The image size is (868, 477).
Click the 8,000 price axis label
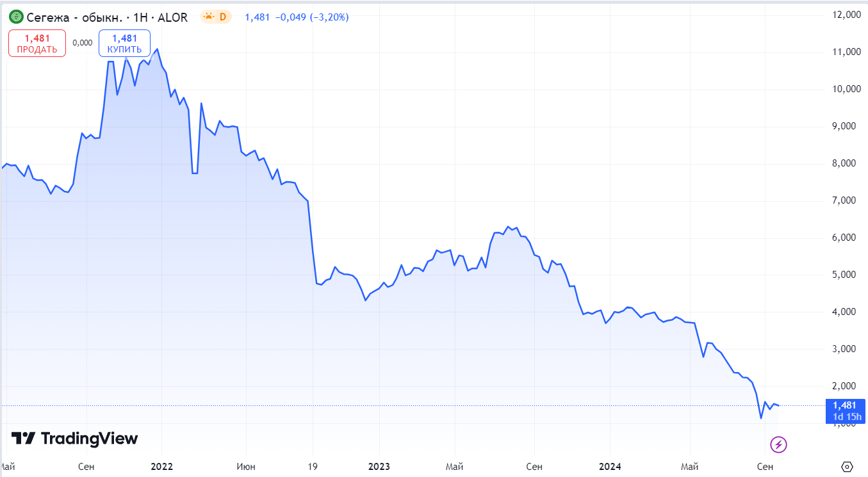(845, 163)
